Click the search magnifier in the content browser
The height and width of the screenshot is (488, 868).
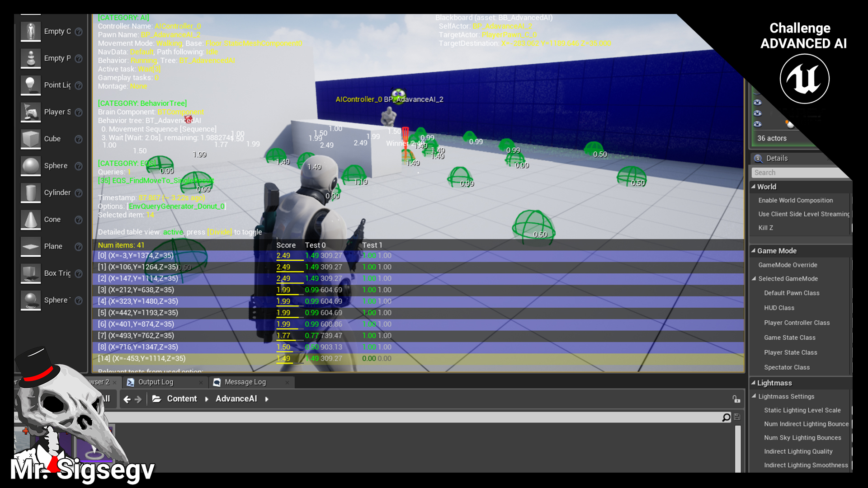[726, 417]
